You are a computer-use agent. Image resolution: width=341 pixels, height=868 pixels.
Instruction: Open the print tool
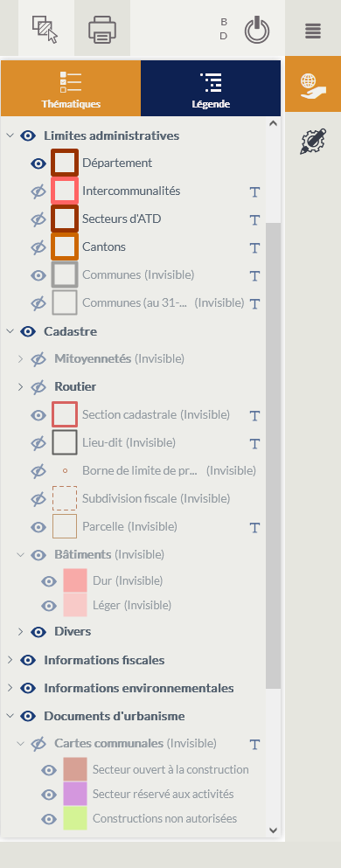(102, 29)
